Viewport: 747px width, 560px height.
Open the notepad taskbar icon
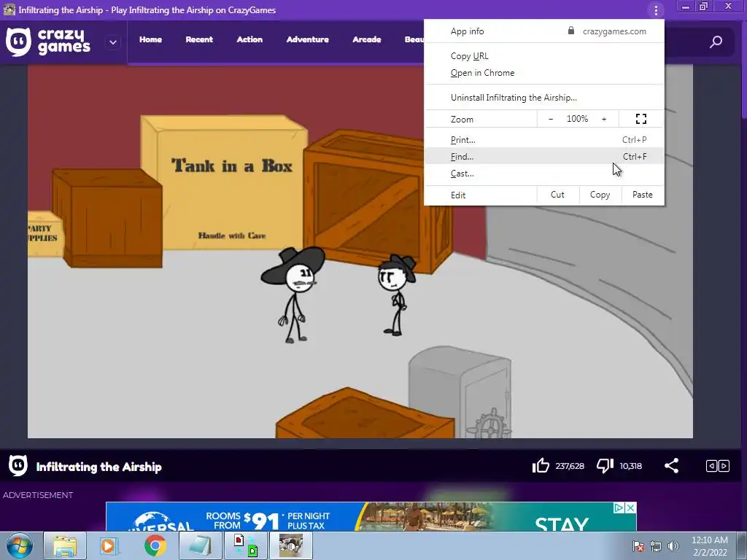201,545
